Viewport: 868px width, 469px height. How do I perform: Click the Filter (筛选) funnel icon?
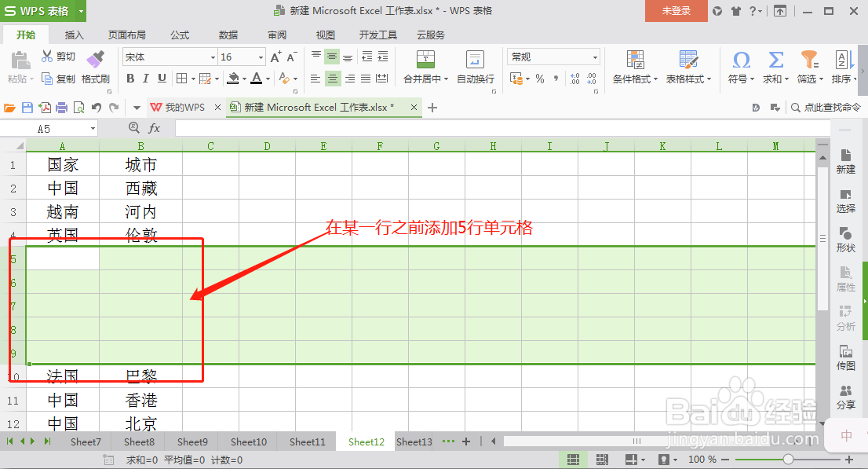(809, 60)
